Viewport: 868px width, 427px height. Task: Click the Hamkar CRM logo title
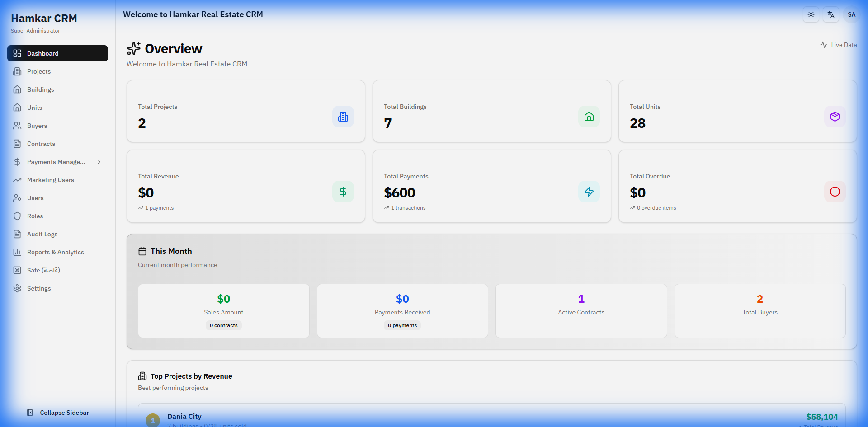[x=44, y=19]
